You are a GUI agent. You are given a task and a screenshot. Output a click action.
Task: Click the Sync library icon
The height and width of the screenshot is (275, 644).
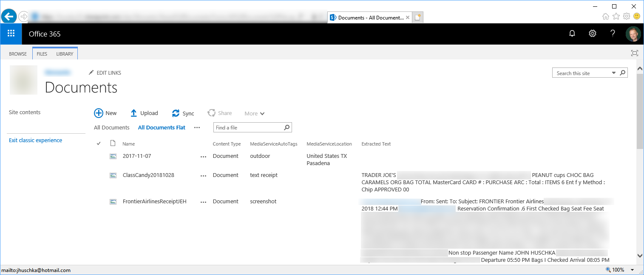pyautogui.click(x=176, y=113)
